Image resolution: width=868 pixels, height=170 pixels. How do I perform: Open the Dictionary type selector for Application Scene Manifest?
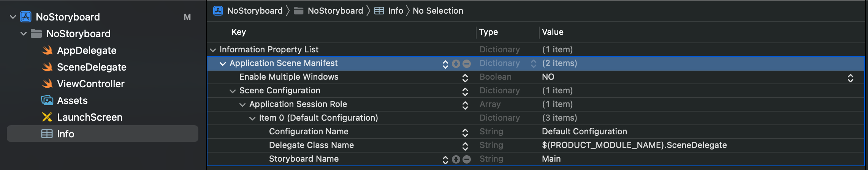point(533,64)
